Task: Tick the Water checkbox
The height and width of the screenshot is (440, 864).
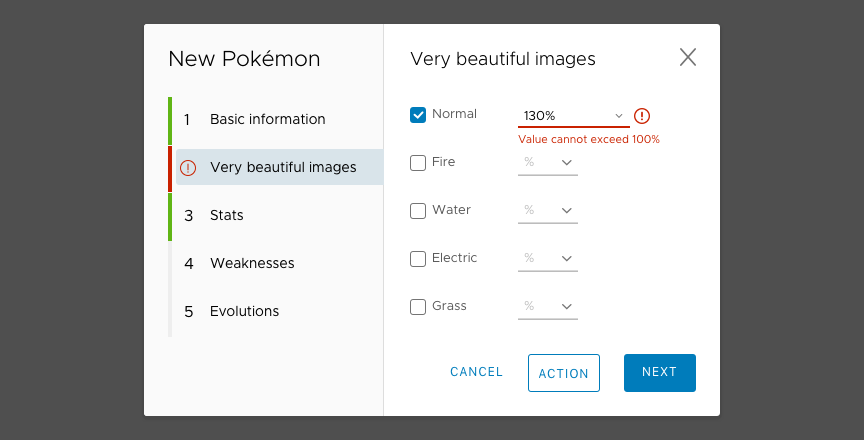Action: click(418, 210)
